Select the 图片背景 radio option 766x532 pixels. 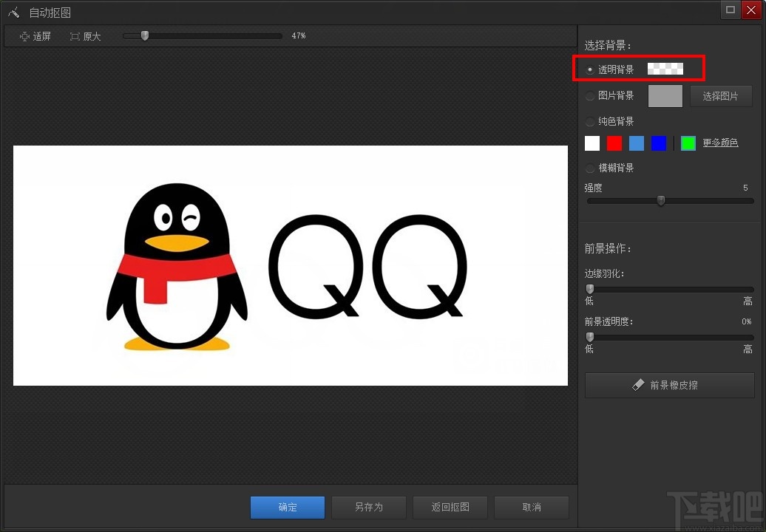589,95
